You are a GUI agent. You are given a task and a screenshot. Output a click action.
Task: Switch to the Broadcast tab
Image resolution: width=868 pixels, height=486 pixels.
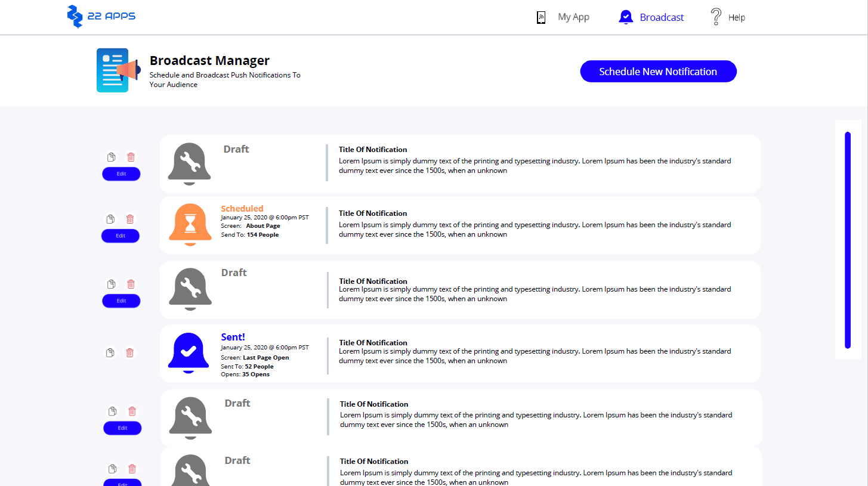click(x=651, y=17)
